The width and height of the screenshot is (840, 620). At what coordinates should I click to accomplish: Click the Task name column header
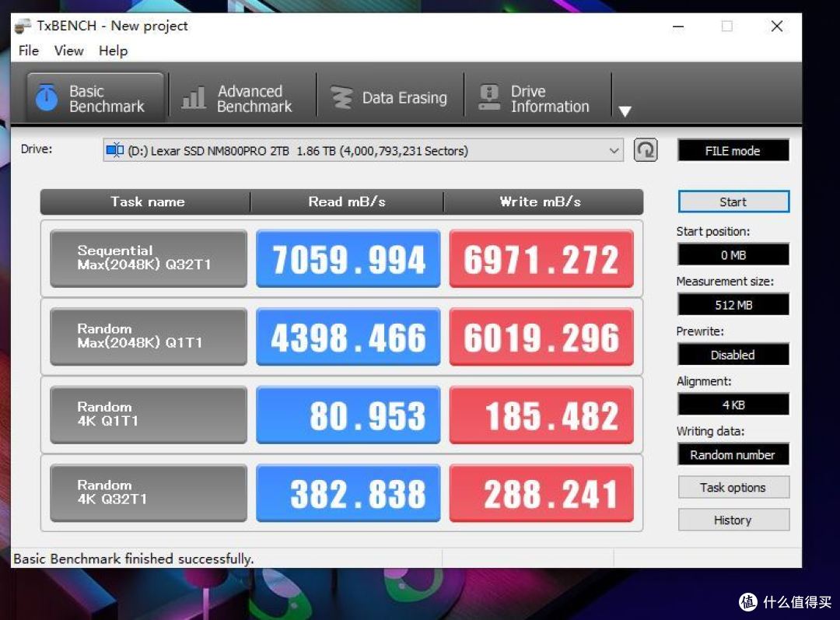[x=145, y=202]
